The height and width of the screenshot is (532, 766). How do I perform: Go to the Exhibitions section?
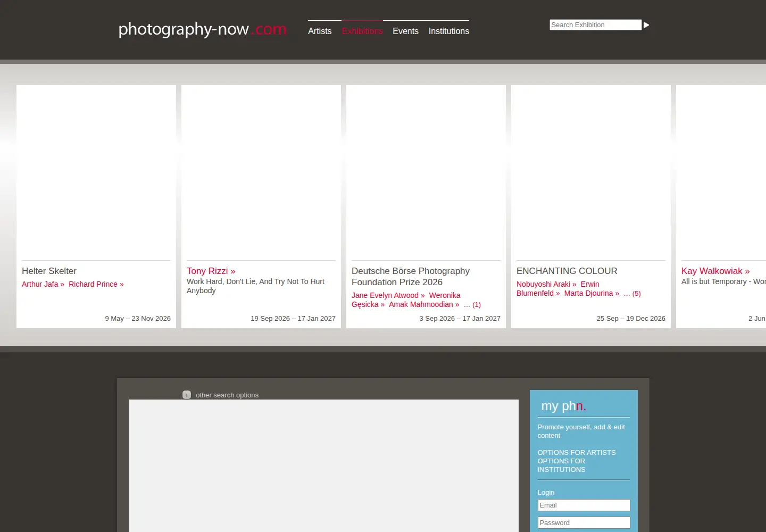[362, 31]
